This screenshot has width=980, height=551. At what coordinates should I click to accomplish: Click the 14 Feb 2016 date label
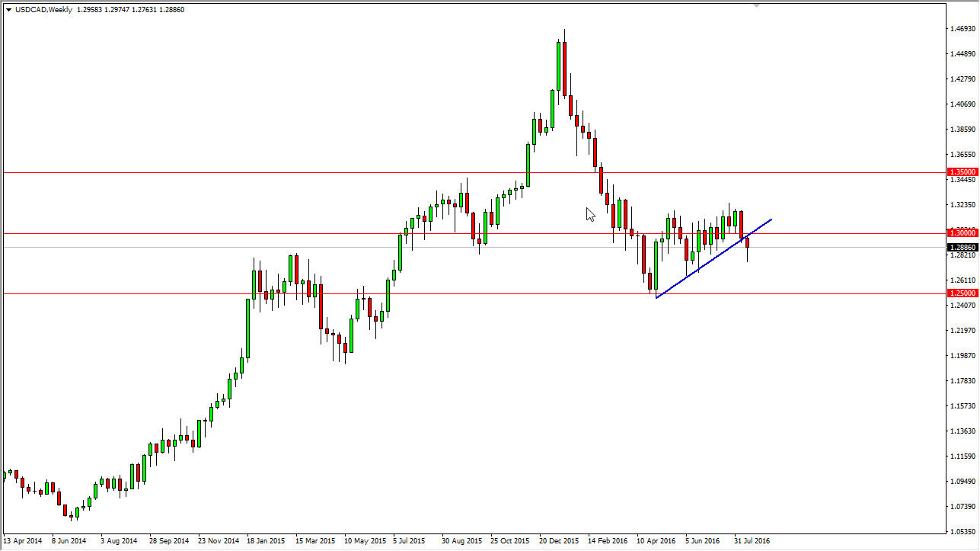click(x=608, y=540)
